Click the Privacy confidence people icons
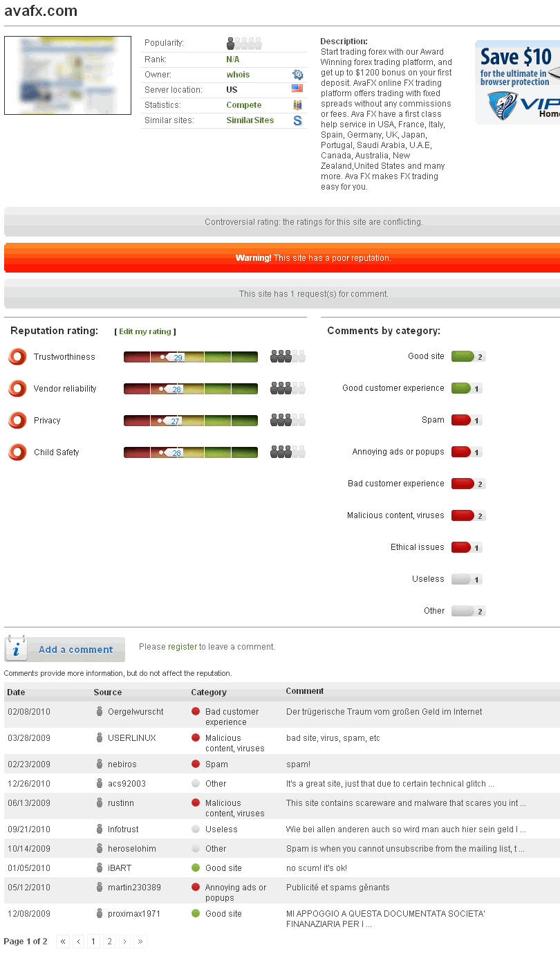Viewport: 560px width, 954px height. pos(288,421)
